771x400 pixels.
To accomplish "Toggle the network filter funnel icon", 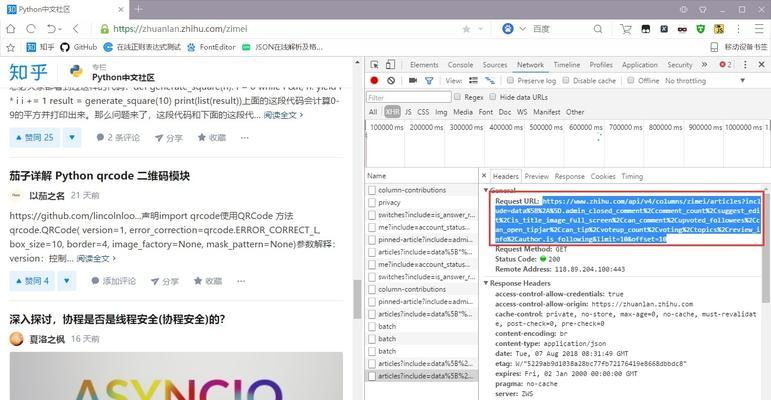I will (x=429, y=80).
